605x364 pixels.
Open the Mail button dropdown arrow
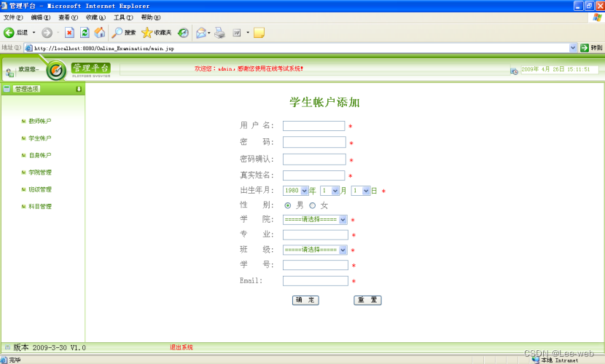209,33
